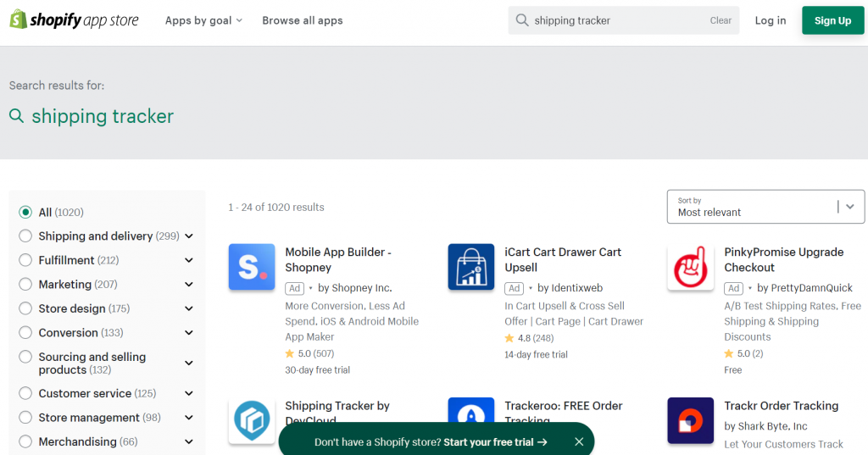Expand the Marketing category chevron
This screenshot has width=868, height=455.
189,285
